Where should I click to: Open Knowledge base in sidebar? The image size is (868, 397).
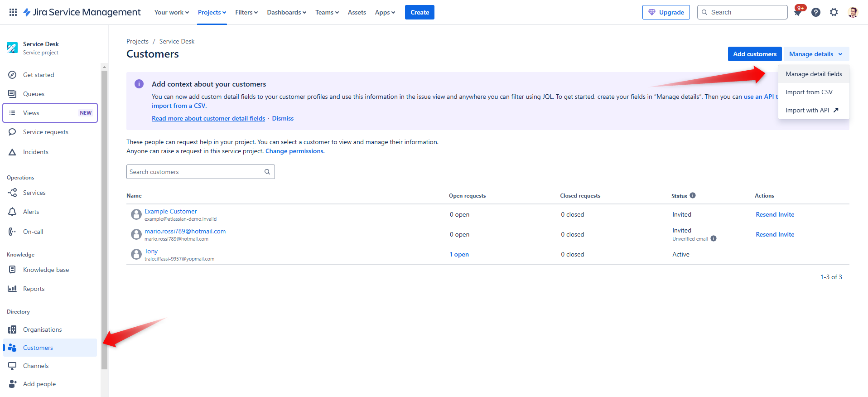tap(50, 270)
